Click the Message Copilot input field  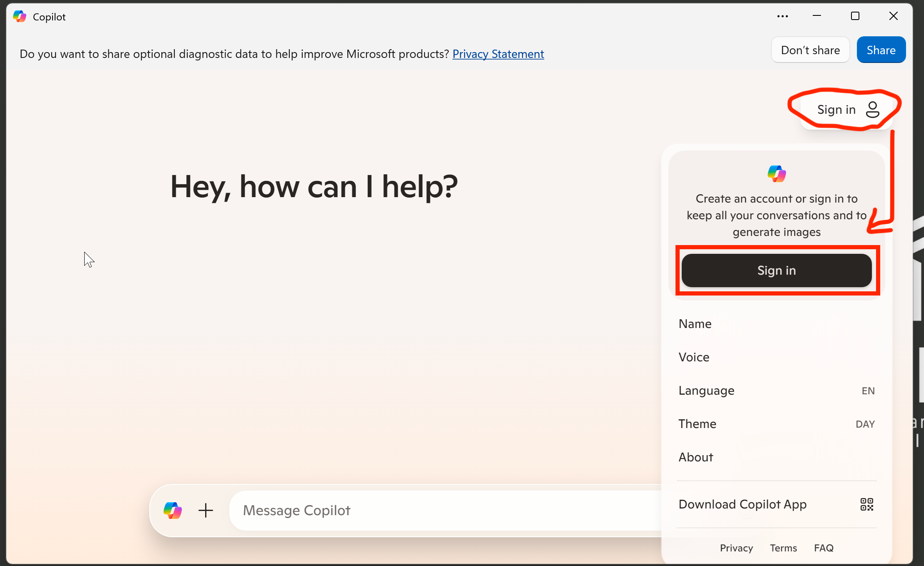coord(417,510)
